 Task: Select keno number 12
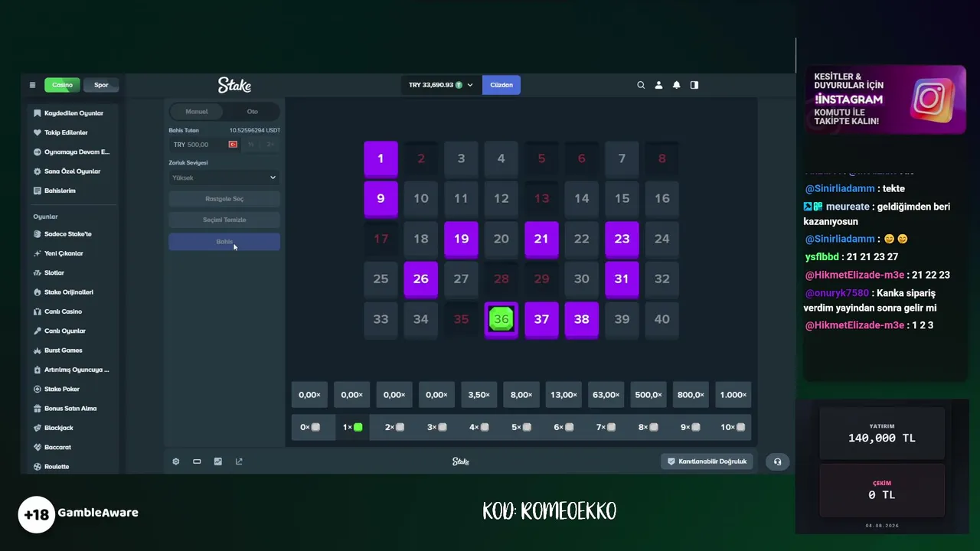click(501, 199)
